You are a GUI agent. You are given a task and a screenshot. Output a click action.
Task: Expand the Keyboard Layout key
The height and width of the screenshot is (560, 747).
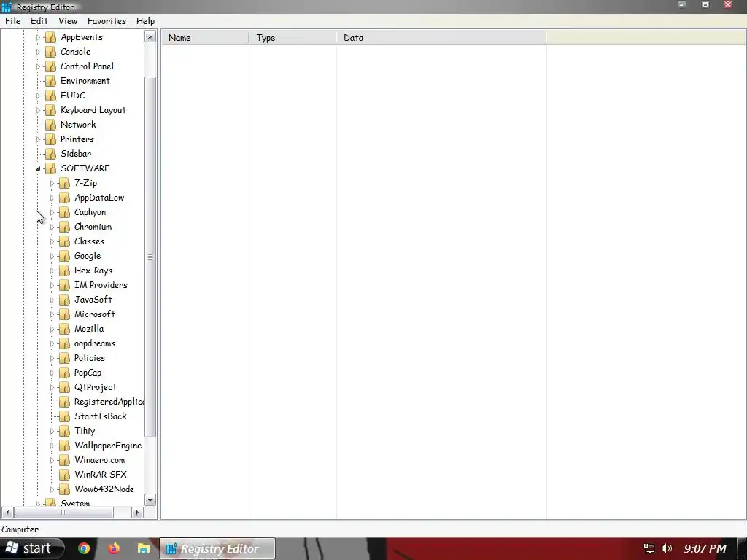pyautogui.click(x=38, y=110)
